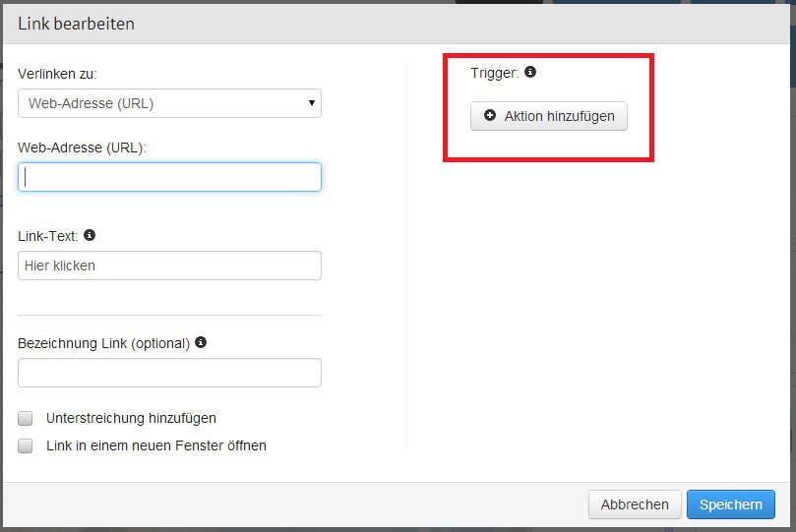The height and width of the screenshot is (532, 796).
Task: Click the Trigger label text
Action: (x=494, y=73)
